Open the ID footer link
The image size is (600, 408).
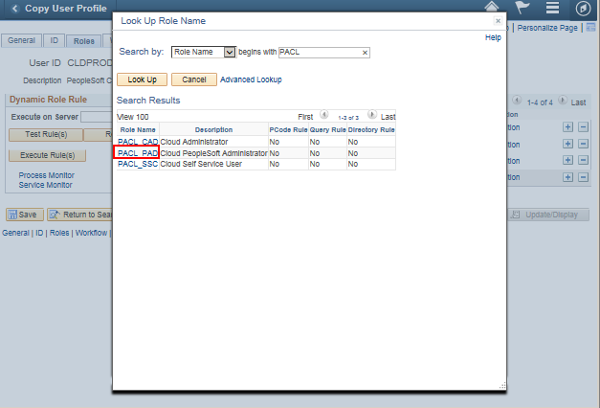coord(39,233)
